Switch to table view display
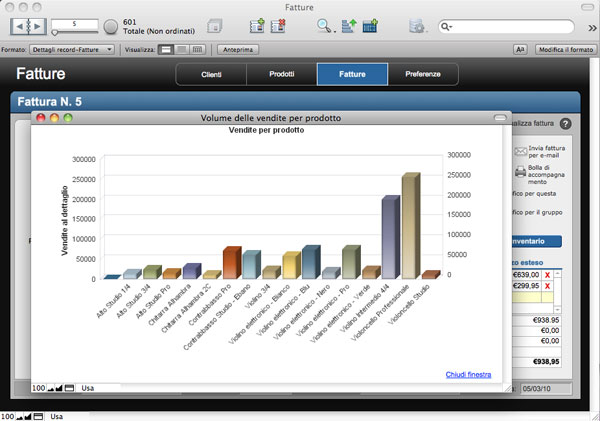This screenshot has width=600, height=421. tap(197, 48)
